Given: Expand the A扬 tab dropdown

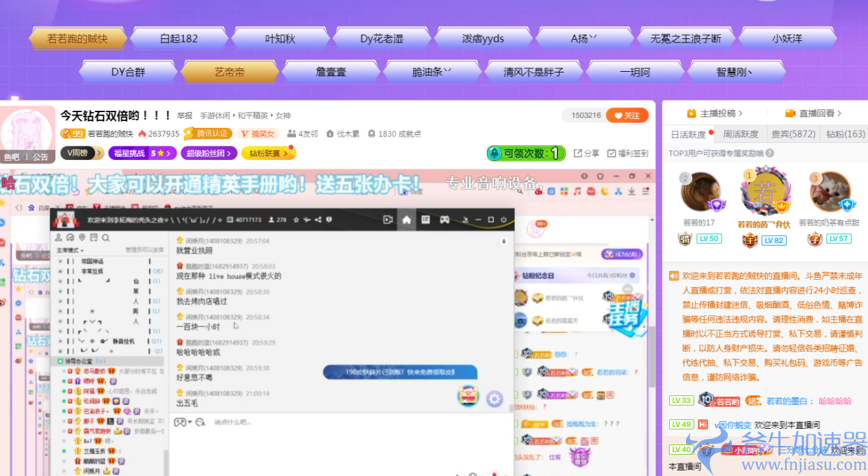Looking at the screenshot, I should tap(584, 39).
